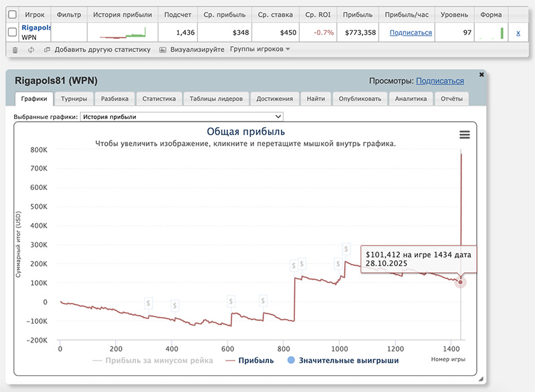
Task: Expand the Группы игроков menu
Action: click(x=259, y=49)
